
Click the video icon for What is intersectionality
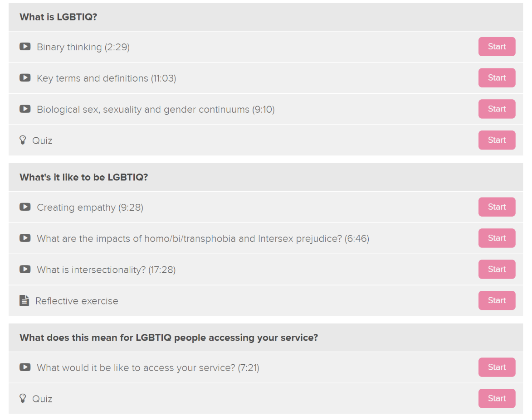pos(25,269)
